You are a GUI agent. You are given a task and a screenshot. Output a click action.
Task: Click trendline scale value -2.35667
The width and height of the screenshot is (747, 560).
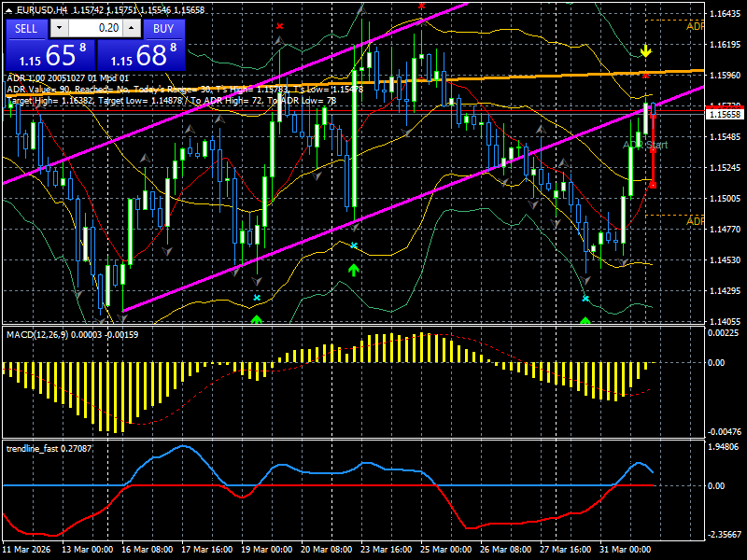(x=725, y=535)
